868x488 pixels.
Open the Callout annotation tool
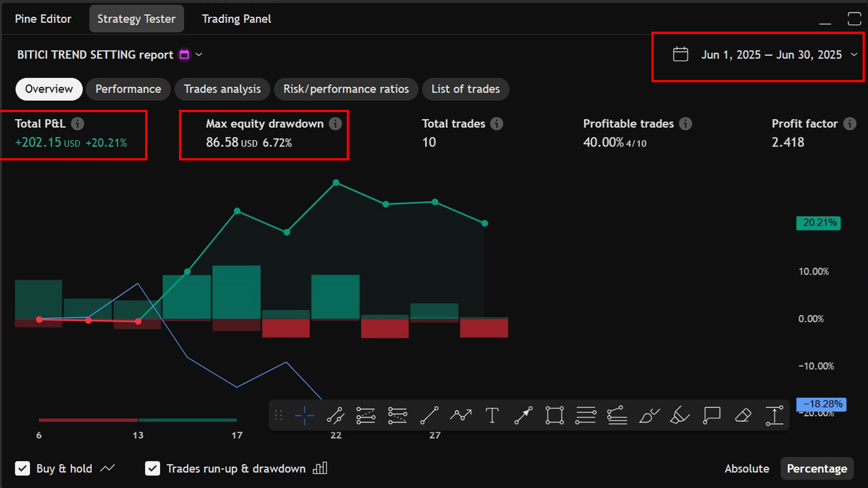tap(712, 415)
